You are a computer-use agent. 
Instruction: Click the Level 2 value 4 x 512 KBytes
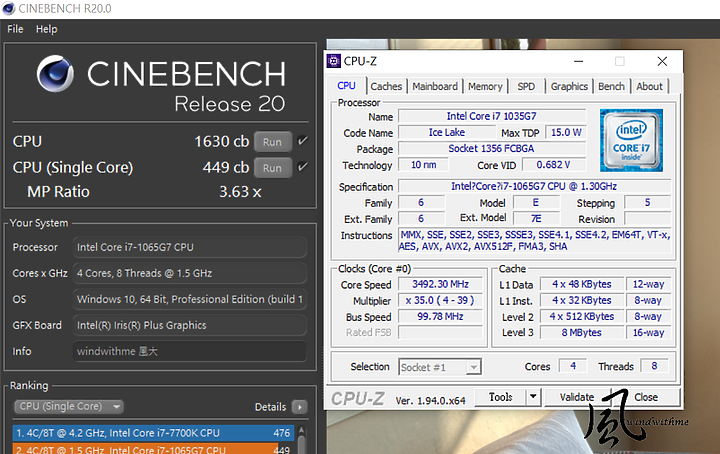point(582,316)
